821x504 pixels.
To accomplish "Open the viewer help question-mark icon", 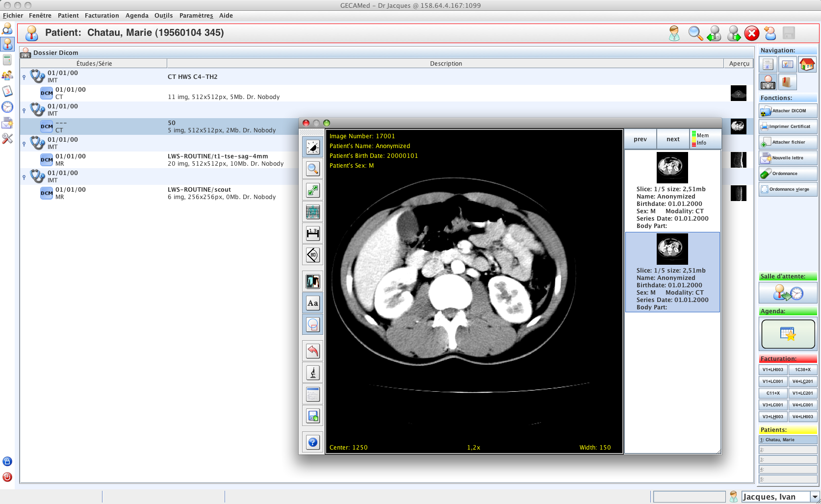I will (312, 443).
